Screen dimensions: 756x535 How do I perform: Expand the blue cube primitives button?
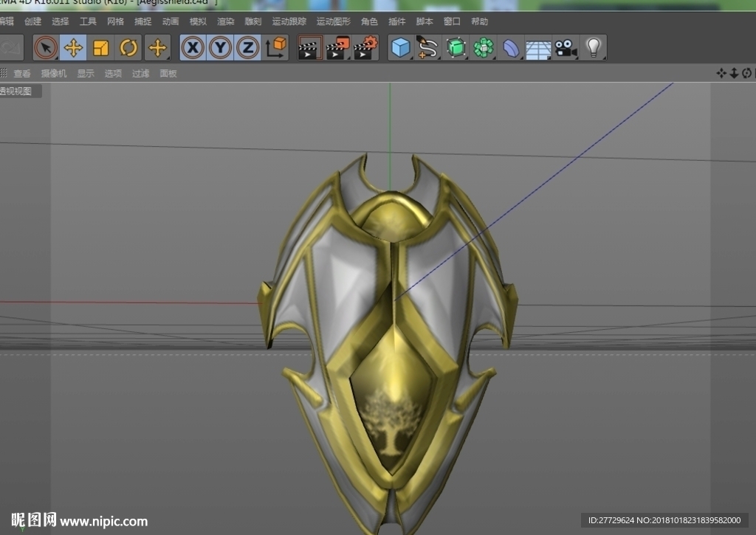[x=401, y=48]
